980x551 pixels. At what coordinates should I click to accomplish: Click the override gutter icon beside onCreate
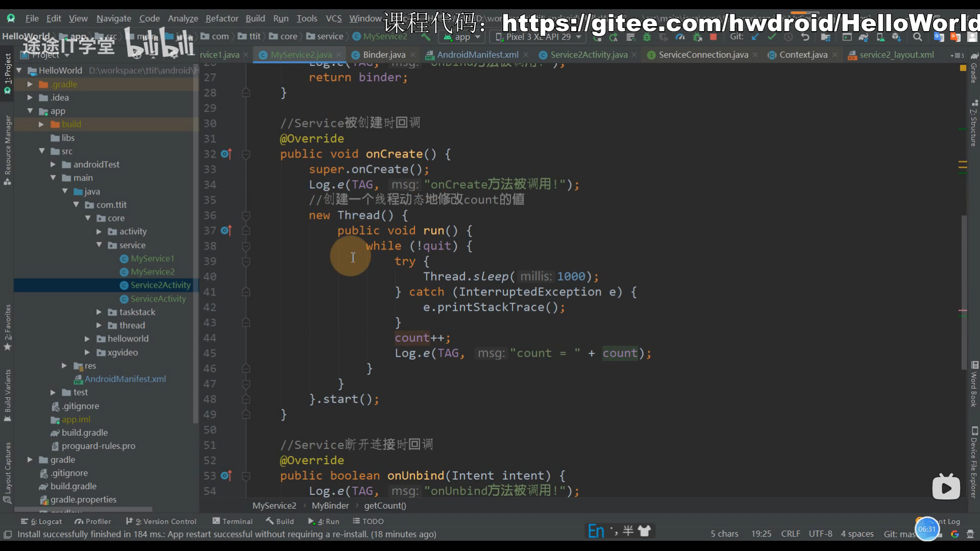coord(226,154)
